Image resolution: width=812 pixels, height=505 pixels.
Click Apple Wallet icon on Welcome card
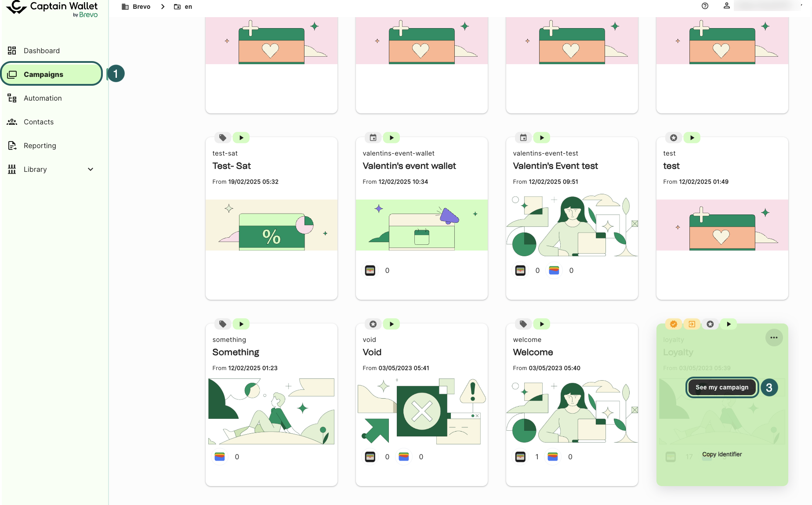click(520, 457)
